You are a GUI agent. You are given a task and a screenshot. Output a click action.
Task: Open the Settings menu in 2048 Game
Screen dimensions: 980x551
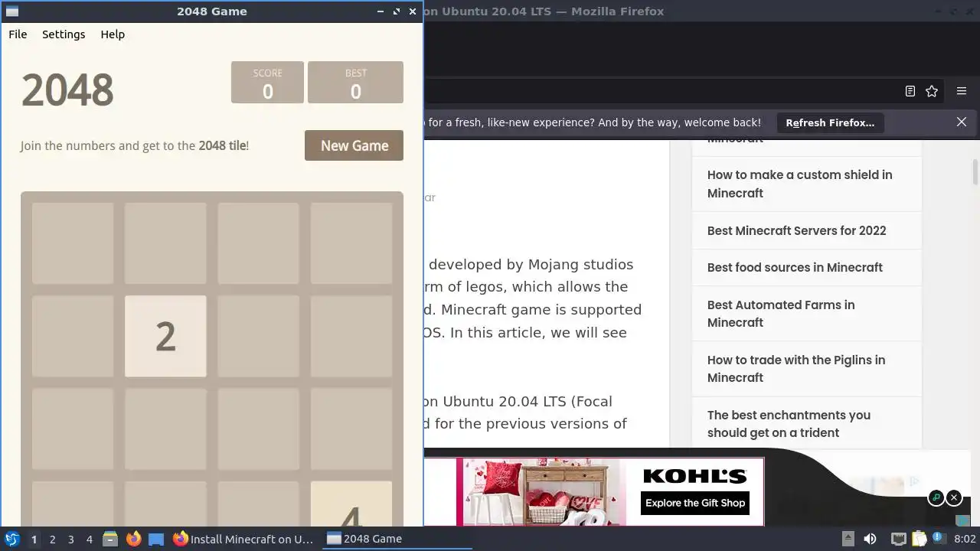click(x=64, y=34)
